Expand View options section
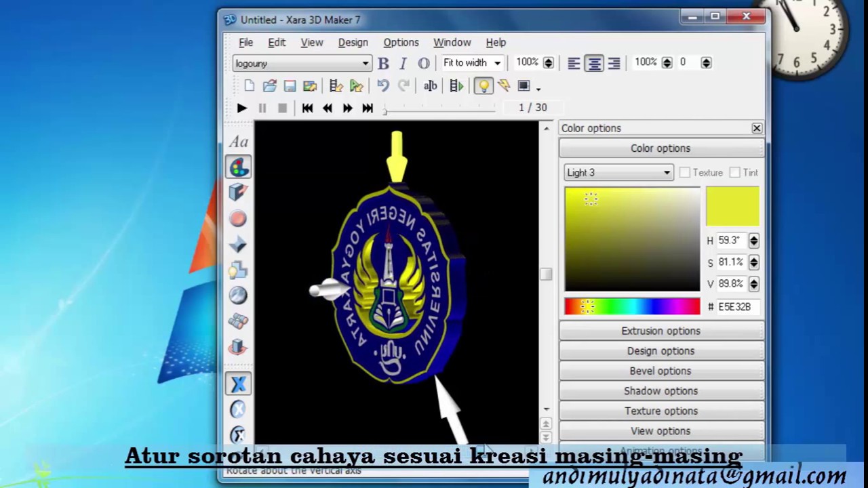 661,431
